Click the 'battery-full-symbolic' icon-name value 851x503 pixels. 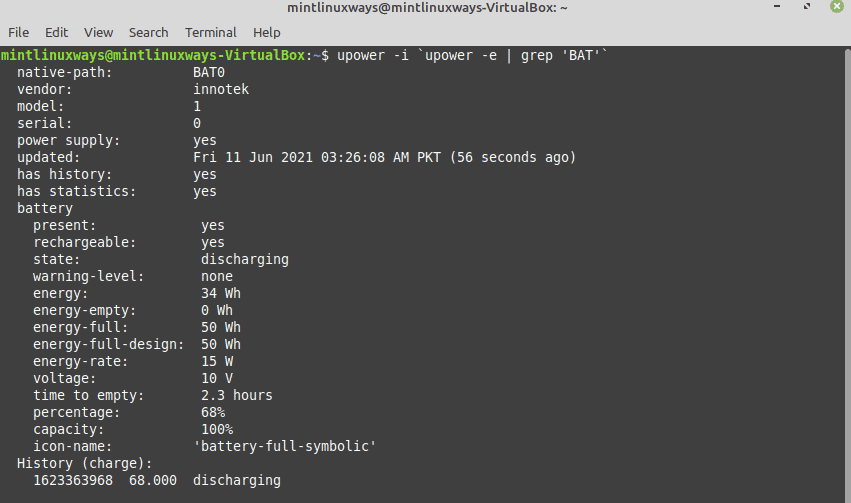[x=284, y=446]
